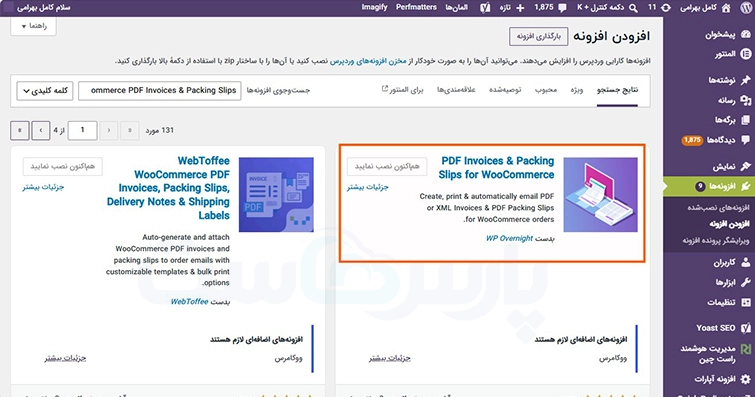Go to the next results page arrow

41,131
